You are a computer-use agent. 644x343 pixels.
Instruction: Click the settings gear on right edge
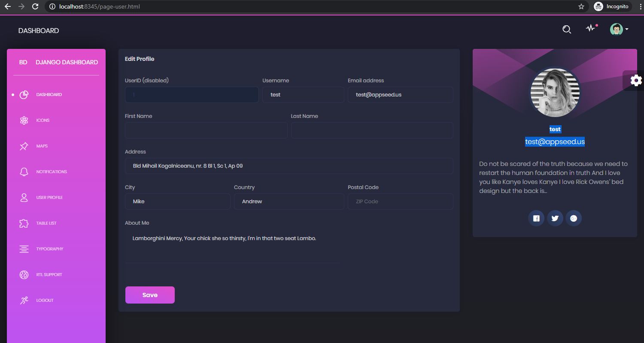tap(636, 81)
